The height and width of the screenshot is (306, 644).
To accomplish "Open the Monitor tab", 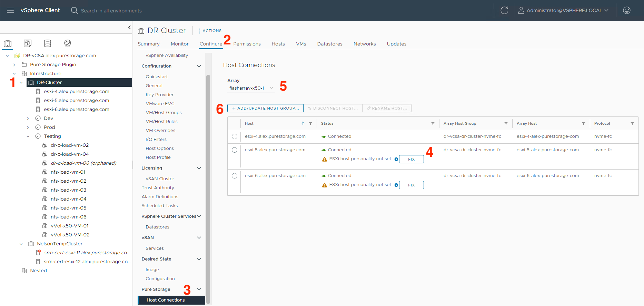I will (180, 44).
